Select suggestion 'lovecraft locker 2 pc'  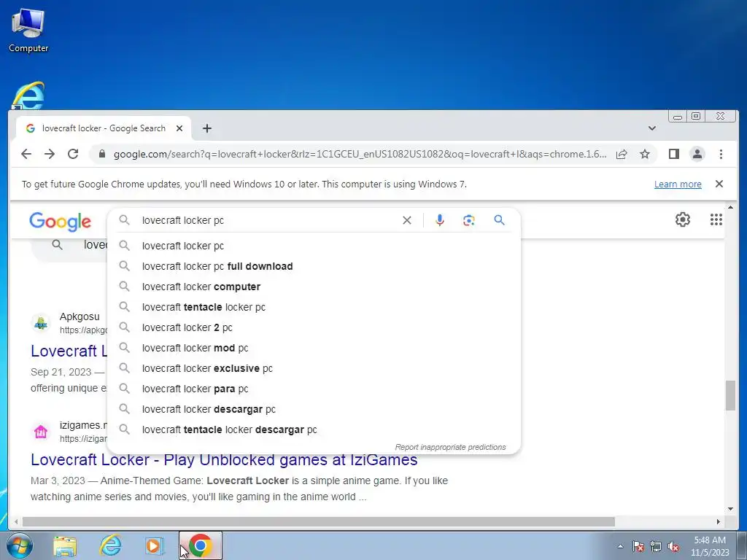click(314, 327)
